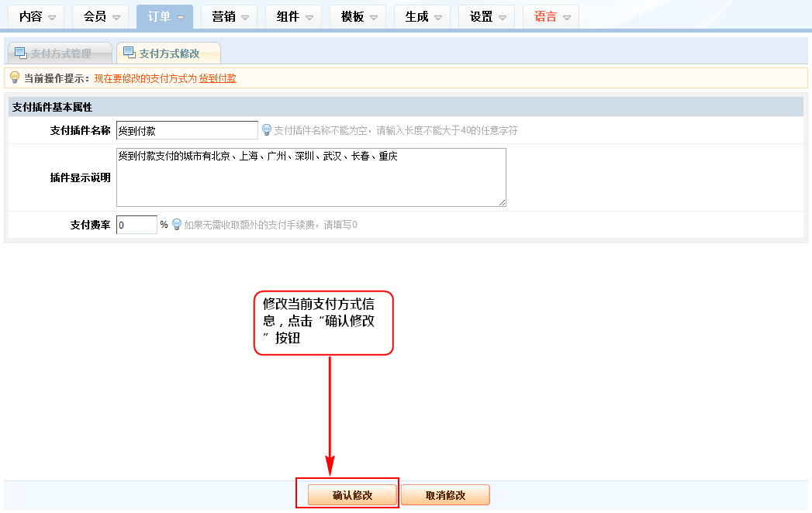
Task: Open the 营销 top menu
Action: (x=229, y=16)
